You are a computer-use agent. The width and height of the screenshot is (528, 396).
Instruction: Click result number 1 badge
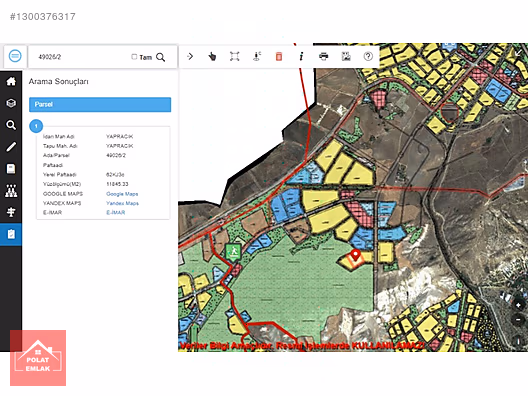click(36, 126)
